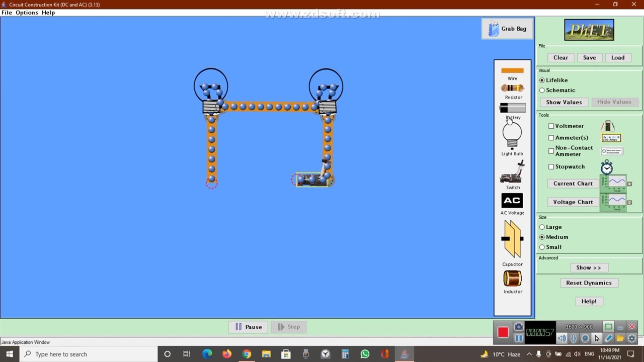This screenshot has height=362, width=644.
Task: Select the Capacitor component icon
Action: (x=512, y=239)
